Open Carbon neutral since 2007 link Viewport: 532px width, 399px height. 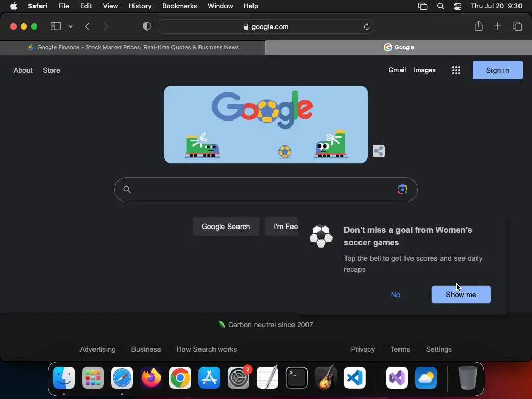point(265,325)
